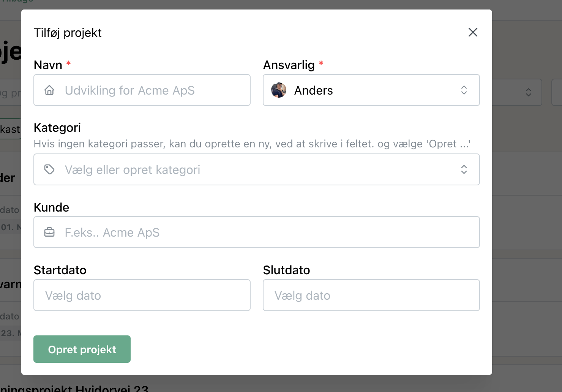Submit with the Opret projekt button
This screenshot has width=562, height=392.
(82, 349)
